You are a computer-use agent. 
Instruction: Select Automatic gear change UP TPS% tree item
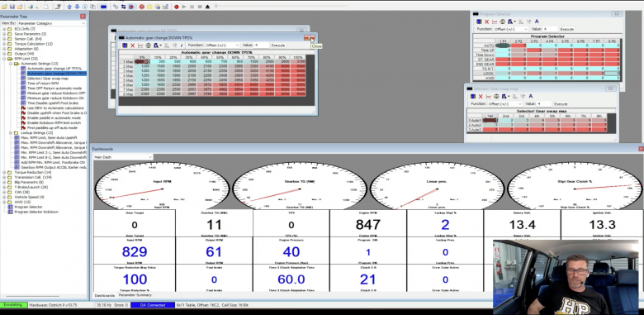[x=54, y=69]
